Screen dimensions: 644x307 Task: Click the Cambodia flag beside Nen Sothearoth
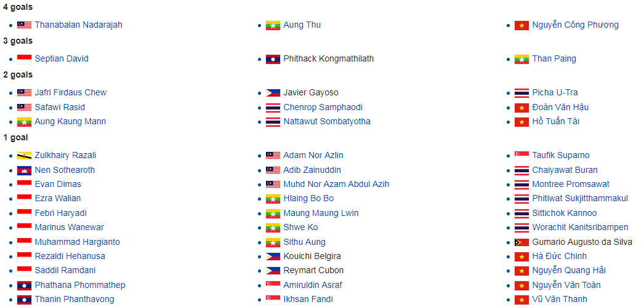[24, 170]
